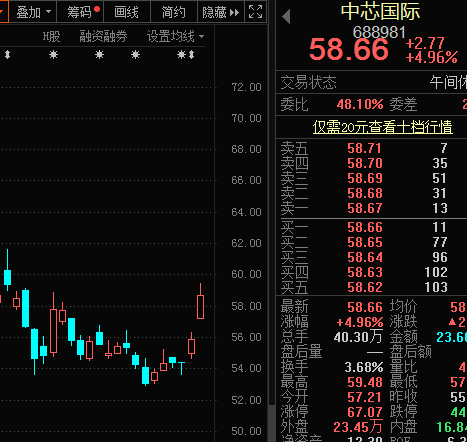
Task: Click 买五 price 58.62
Action: click(365, 287)
